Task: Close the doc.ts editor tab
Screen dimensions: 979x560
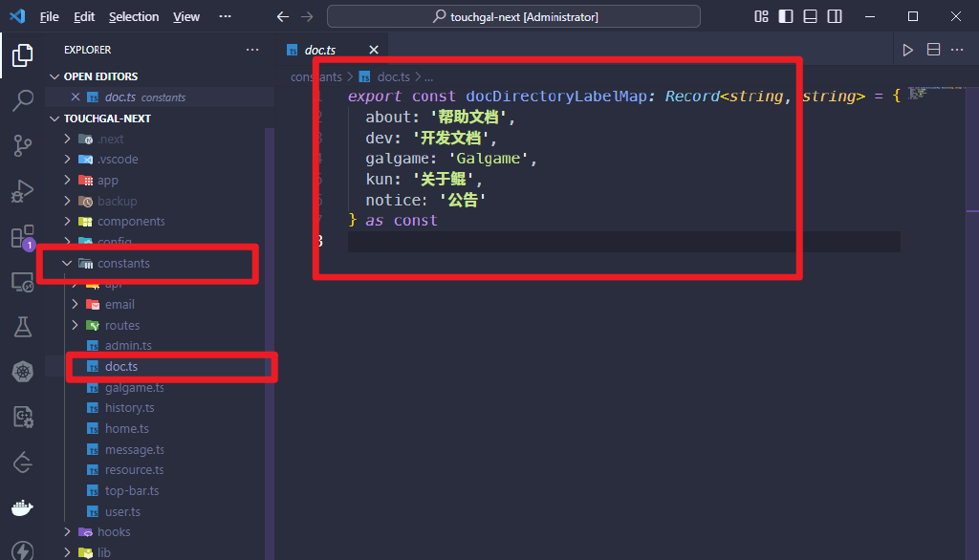Action: pos(374,50)
